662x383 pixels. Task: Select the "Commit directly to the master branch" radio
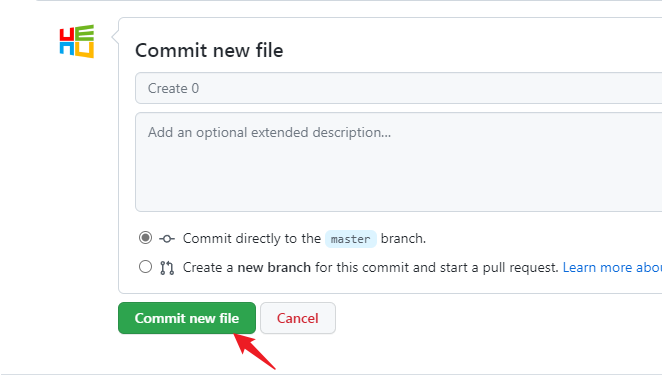click(145, 238)
